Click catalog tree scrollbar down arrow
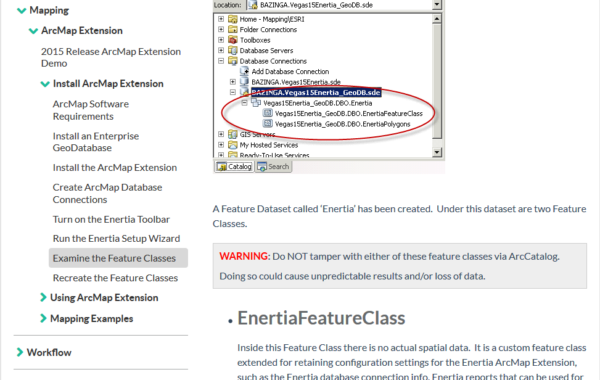Viewport: 600px width, 380px height. click(437, 152)
